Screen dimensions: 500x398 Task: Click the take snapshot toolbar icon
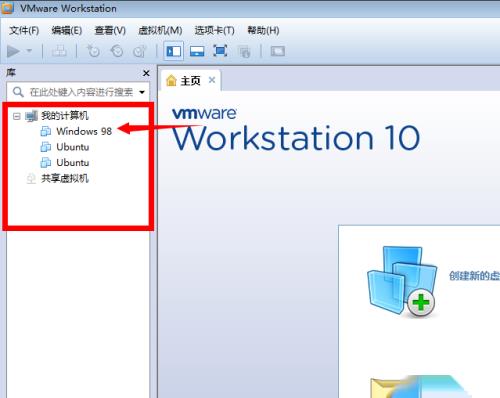coord(93,51)
